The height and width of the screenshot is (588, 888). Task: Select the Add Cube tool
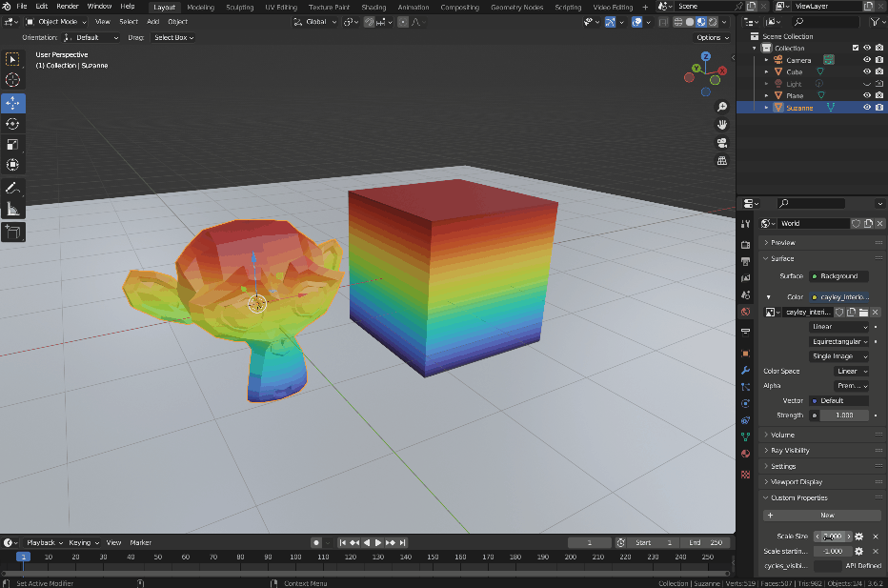click(13, 232)
